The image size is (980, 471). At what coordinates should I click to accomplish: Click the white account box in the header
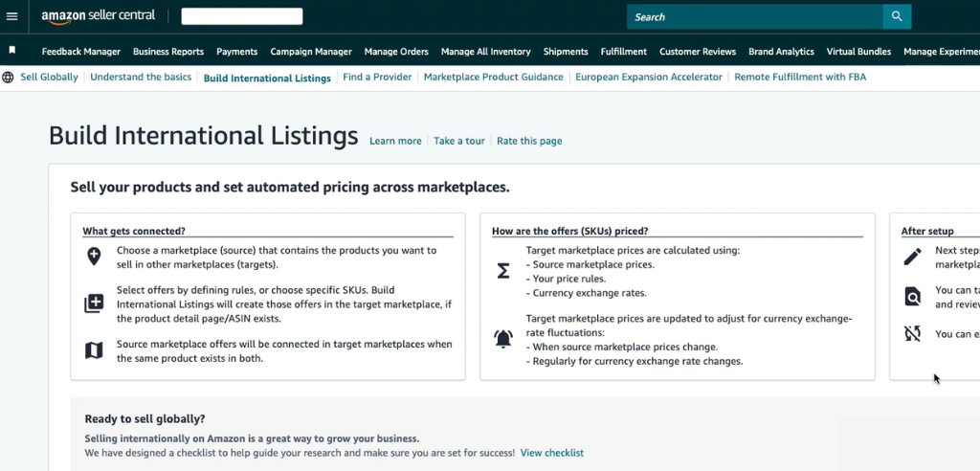(242, 16)
